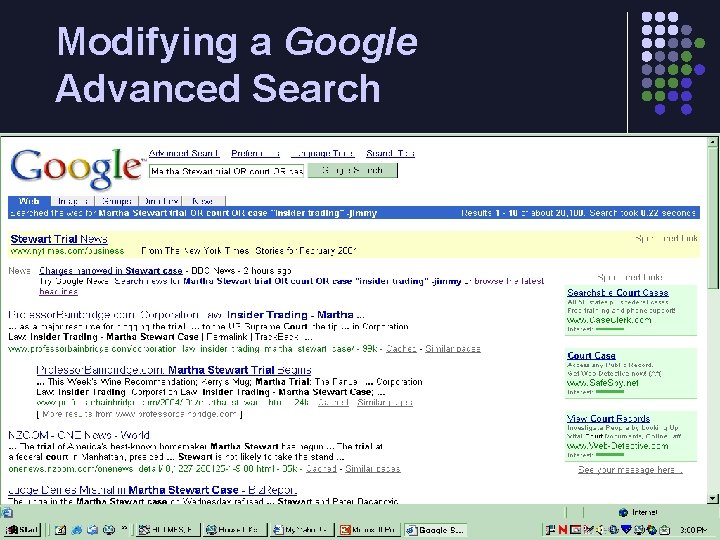The image size is (720, 540).
Task: Click www.nytimes.com/business URL text
Action: coord(67,251)
